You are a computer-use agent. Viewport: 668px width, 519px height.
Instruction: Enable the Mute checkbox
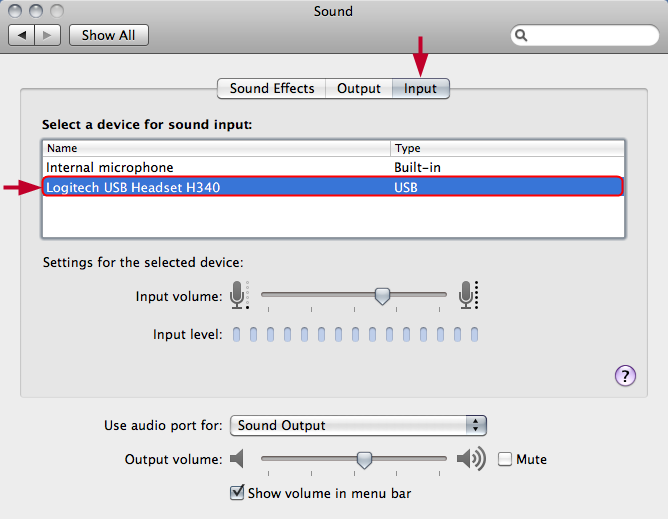pyautogui.click(x=505, y=459)
